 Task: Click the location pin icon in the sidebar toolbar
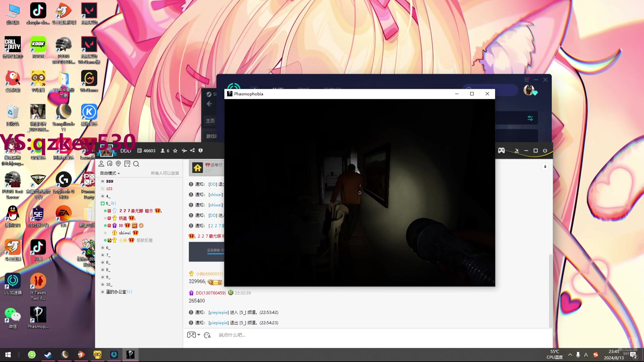point(118,164)
